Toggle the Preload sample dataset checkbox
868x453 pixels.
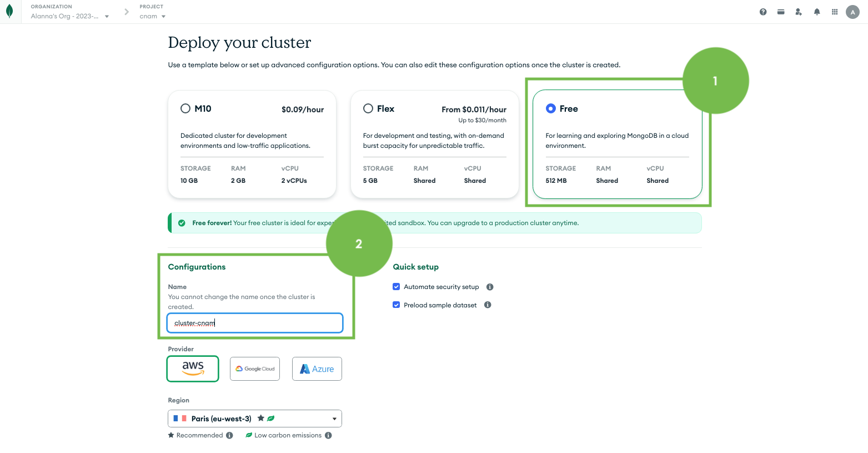(397, 305)
